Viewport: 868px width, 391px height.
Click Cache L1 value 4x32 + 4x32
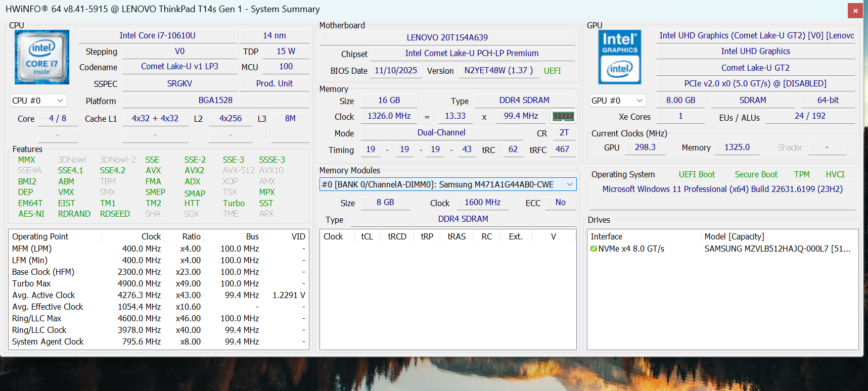click(155, 118)
